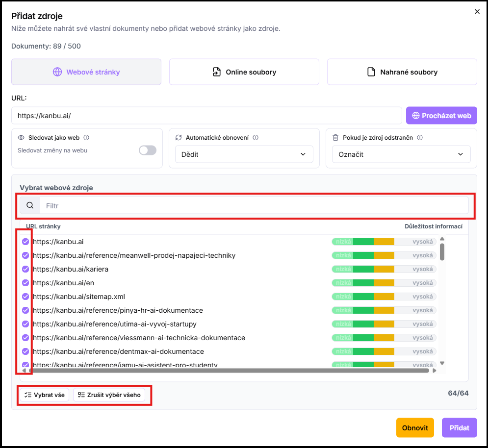The height and width of the screenshot is (448, 488).
Task: Uncheck the kanbu.ai/en row
Action: (26, 283)
